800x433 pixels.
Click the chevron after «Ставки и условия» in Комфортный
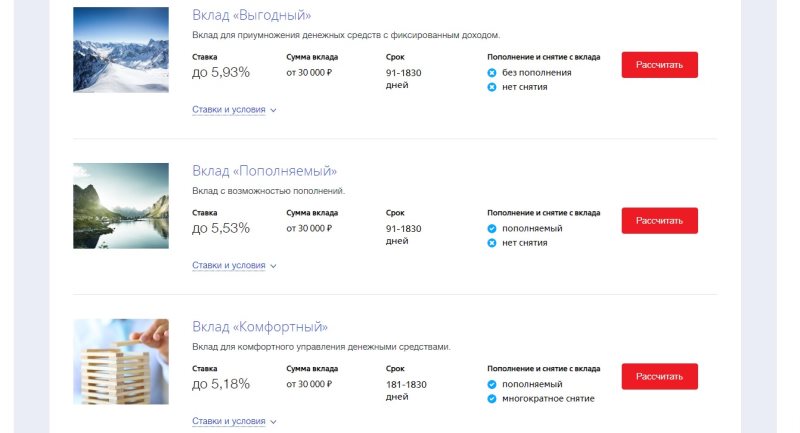pos(273,422)
